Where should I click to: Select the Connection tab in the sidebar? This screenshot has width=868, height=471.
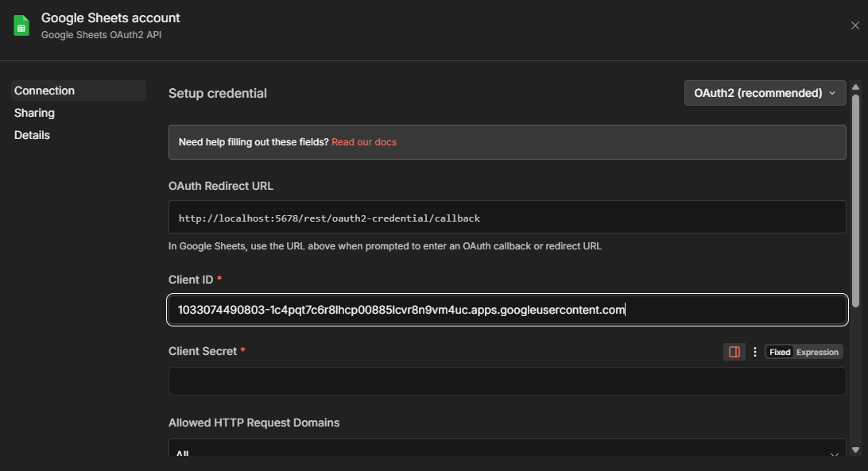(x=45, y=91)
